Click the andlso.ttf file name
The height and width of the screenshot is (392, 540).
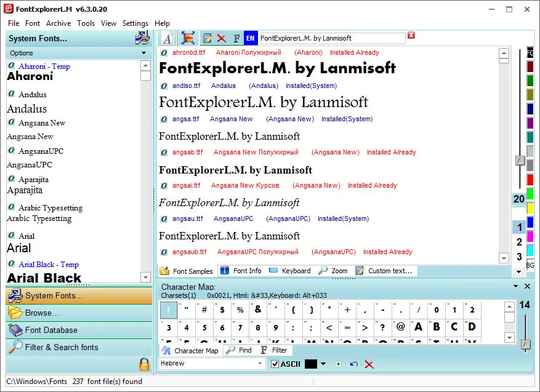point(187,86)
